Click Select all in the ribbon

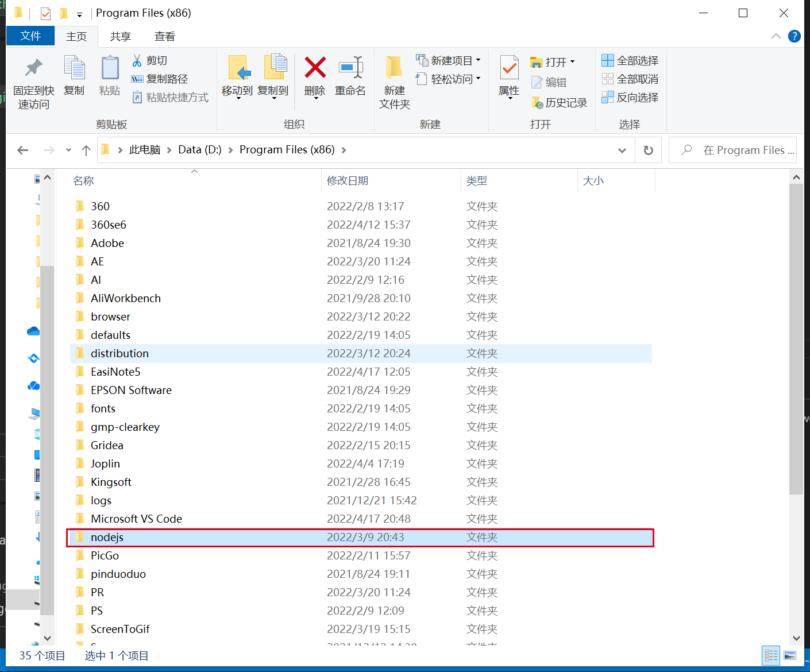[x=630, y=60]
